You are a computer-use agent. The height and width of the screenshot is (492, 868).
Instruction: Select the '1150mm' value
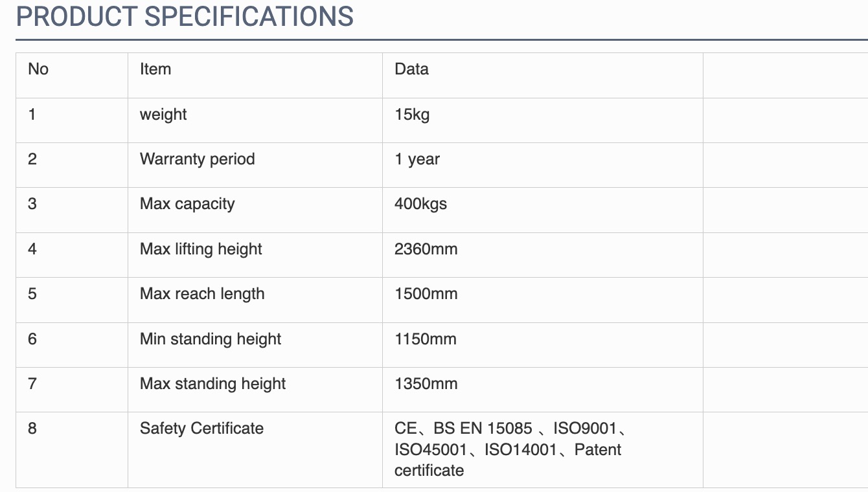tap(426, 339)
